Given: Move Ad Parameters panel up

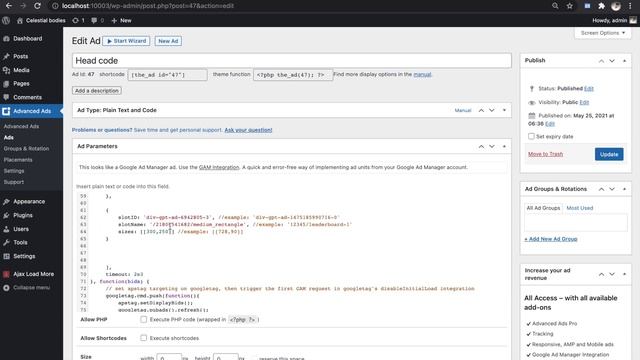Looking at the screenshot, I should (481, 146).
